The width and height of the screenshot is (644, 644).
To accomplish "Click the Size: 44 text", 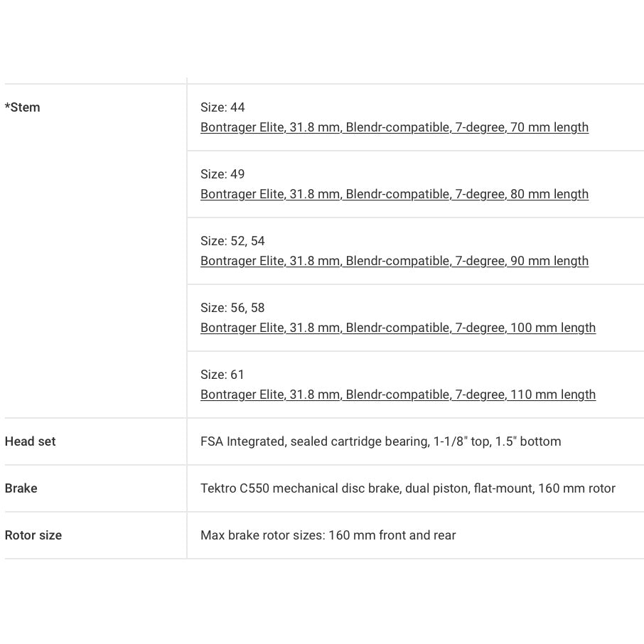I will coord(222,107).
